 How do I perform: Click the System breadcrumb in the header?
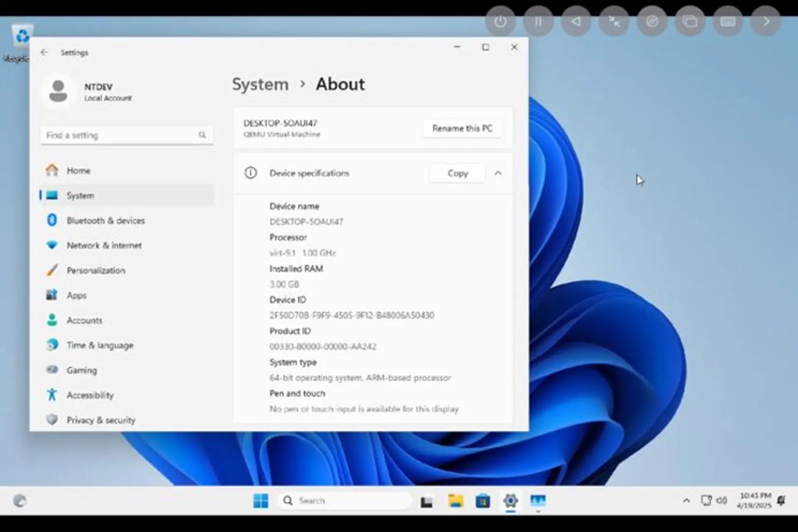(x=260, y=84)
